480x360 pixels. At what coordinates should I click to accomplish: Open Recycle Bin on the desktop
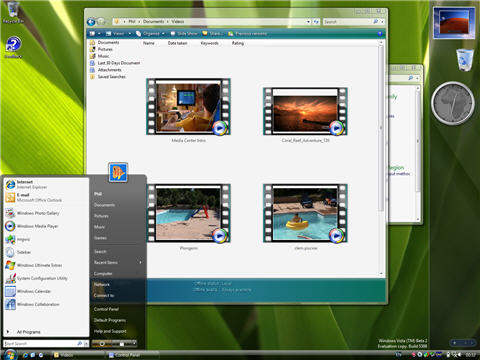[13, 13]
